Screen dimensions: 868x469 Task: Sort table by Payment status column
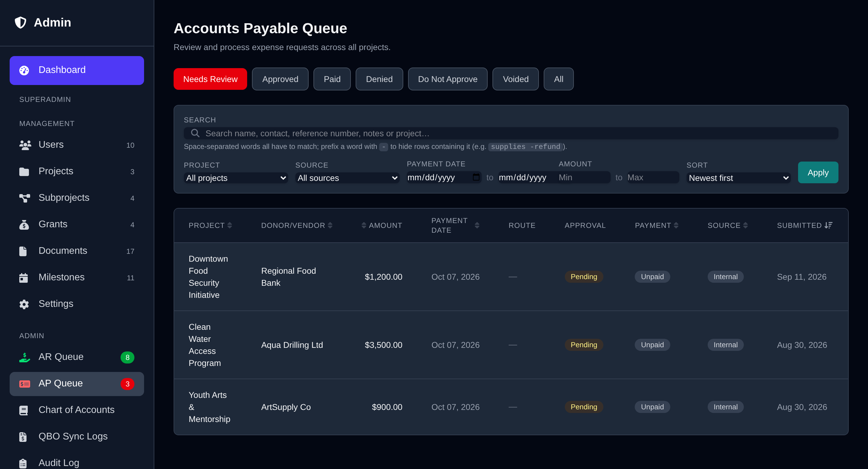click(656, 225)
